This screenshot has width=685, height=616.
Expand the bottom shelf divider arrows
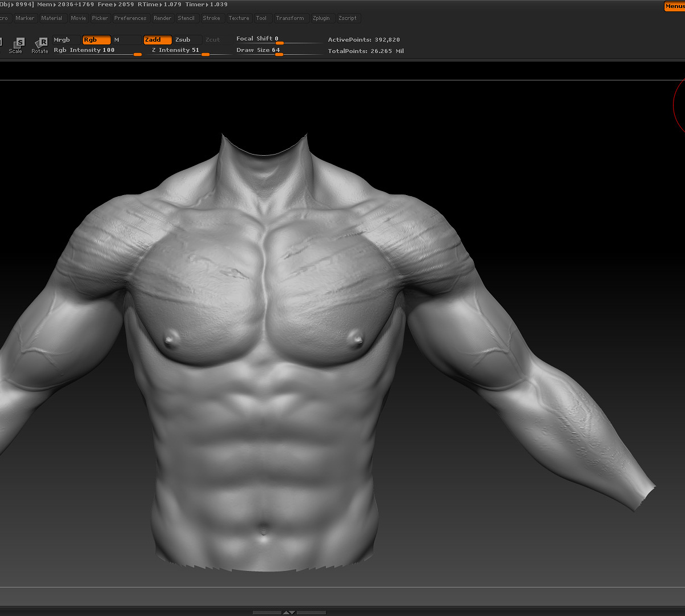(x=289, y=613)
